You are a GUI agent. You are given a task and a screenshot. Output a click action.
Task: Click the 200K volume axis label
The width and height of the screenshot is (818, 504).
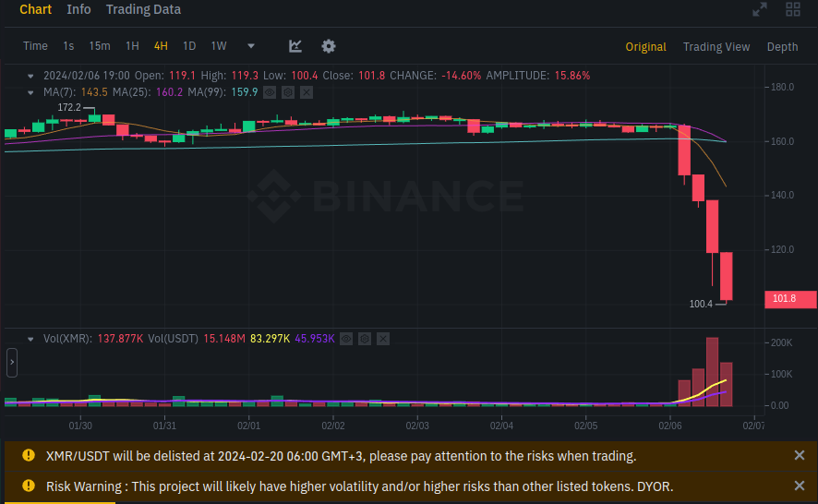pyautogui.click(x=781, y=342)
